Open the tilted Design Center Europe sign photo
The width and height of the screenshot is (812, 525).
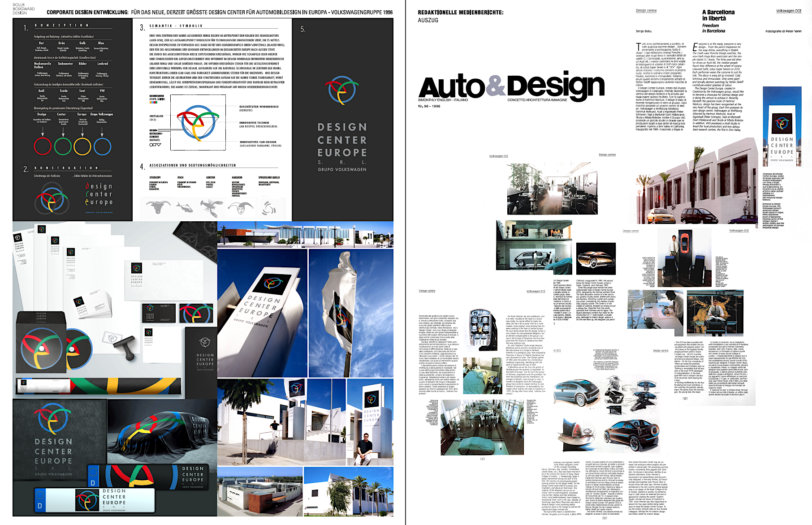[262, 313]
